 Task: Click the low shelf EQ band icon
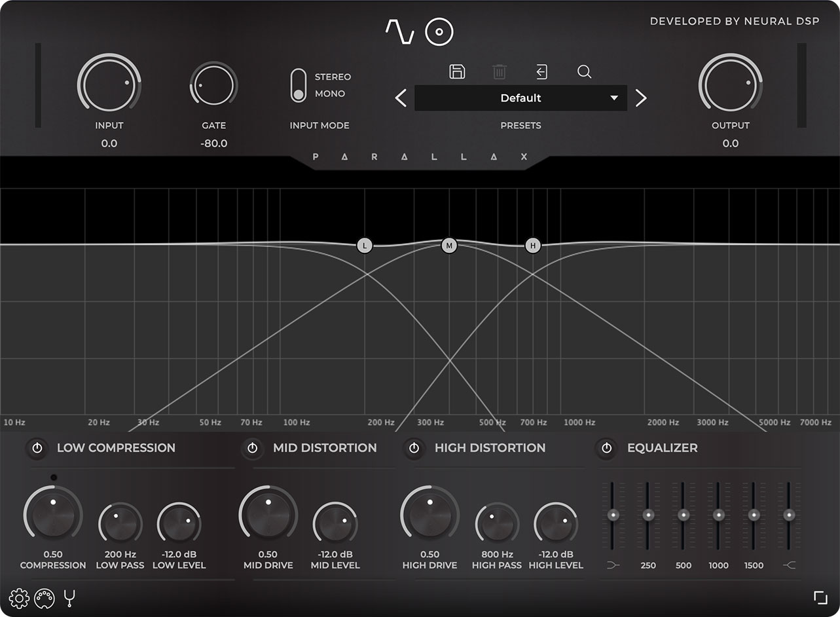[x=613, y=565]
